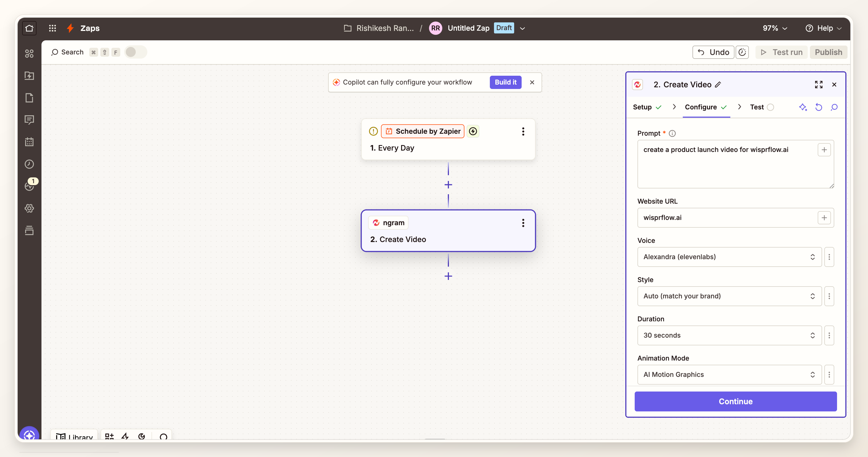This screenshot has height=457, width=868.
Task: Open the versions stack sidebar icon
Action: click(x=29, y=230)
